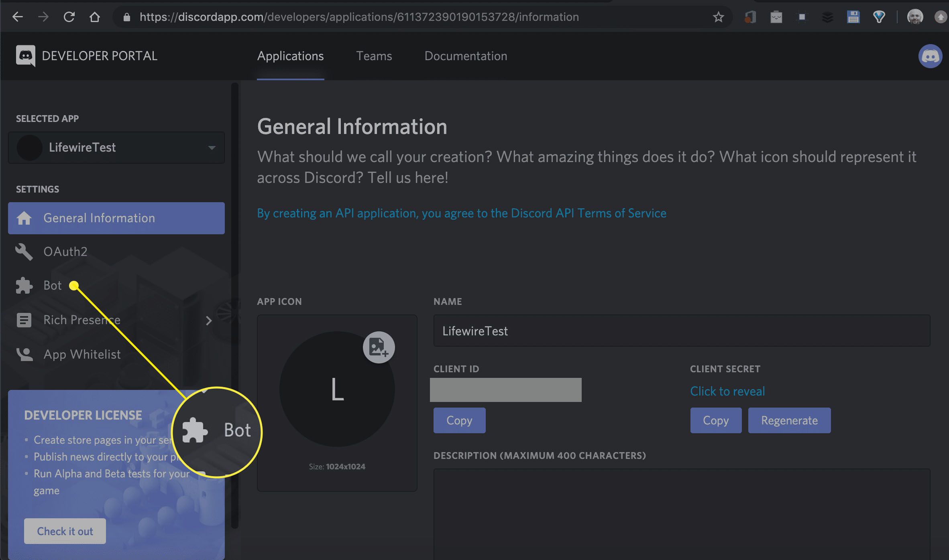Open the Teams tab
The image size is (949, 560).
click(374, 56)
